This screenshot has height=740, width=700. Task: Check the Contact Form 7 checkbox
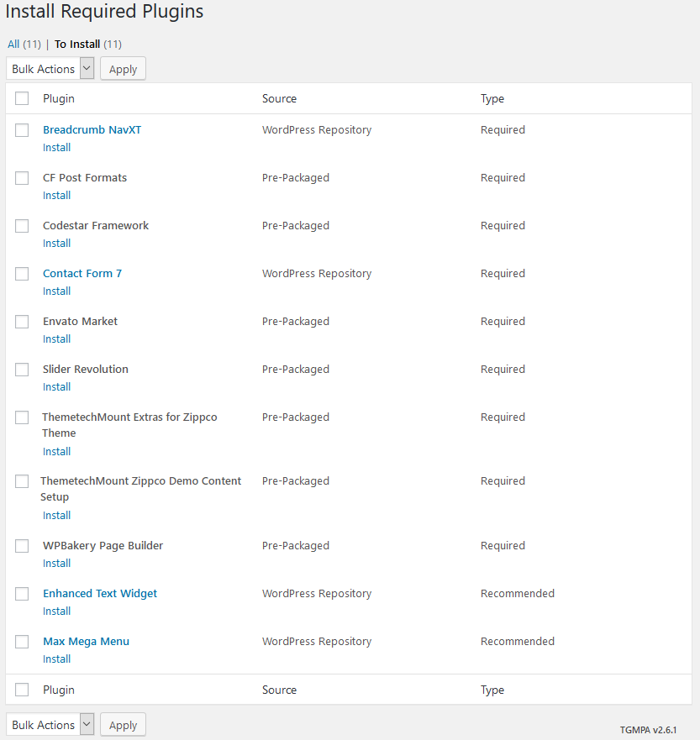[22, 273]
